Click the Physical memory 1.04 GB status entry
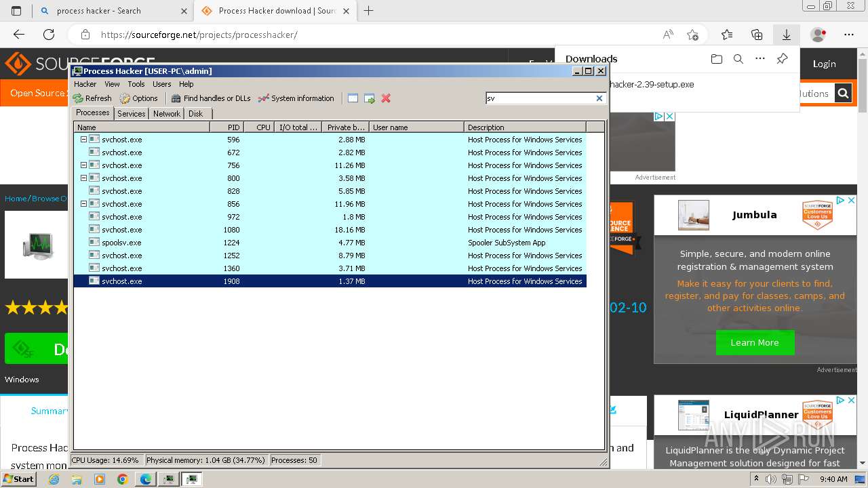The width and height of the screenshot is (868, 488). tap(205, 460)
